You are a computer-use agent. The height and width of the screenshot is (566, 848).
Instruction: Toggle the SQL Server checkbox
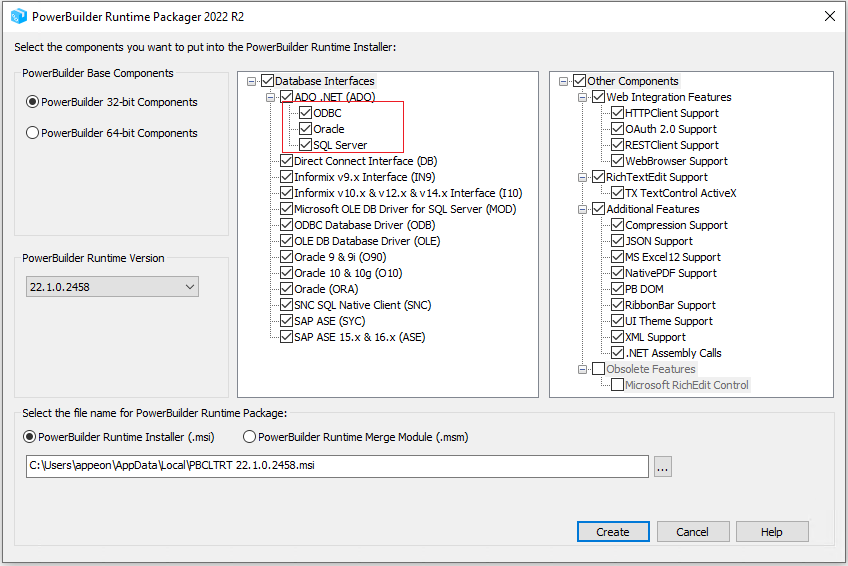(305, 145)
